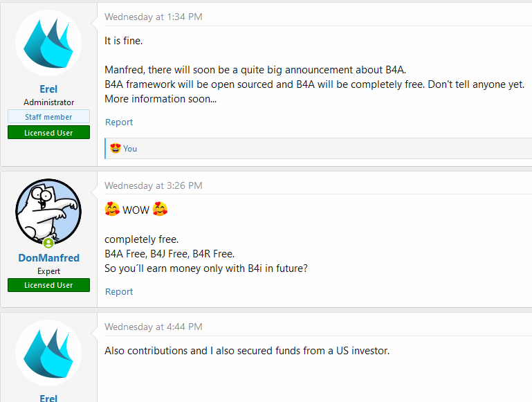The width and height of the screenshot is (532, 402).
Task: Click the "Expert" title under DonManfred
Action: coord(48,271)
